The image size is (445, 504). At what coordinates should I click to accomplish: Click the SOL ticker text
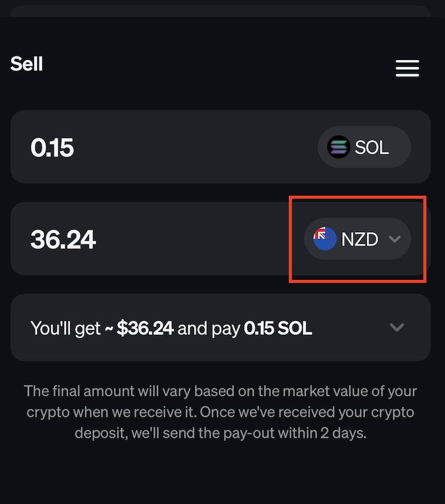tap(372, 148)
